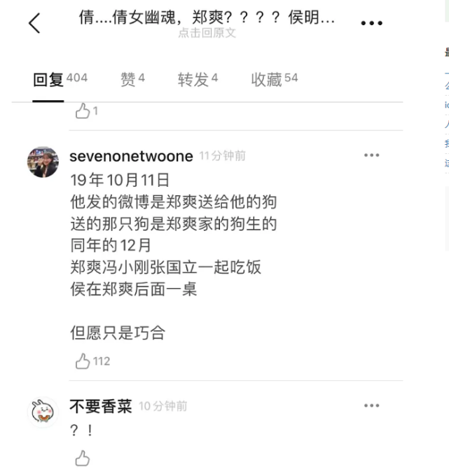Open more options for sevenonetwoone's comment
This screenshot has height=476, width=449.
pos(371,155)
